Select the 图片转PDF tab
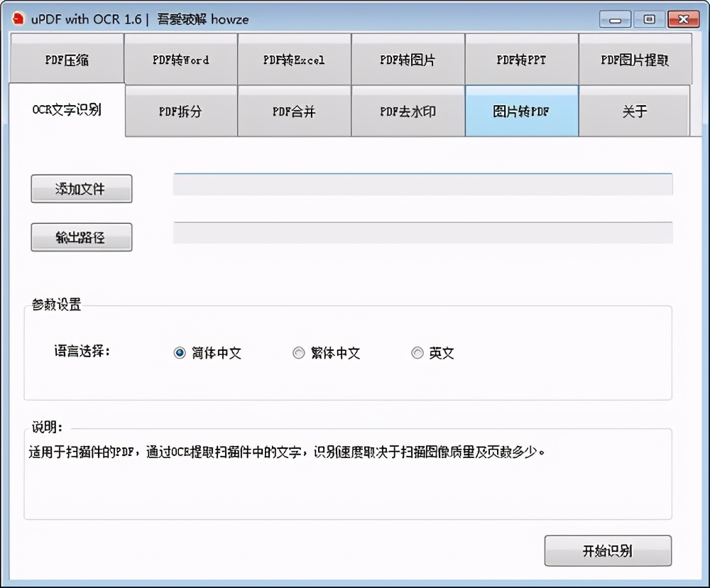 click(521, 111)
